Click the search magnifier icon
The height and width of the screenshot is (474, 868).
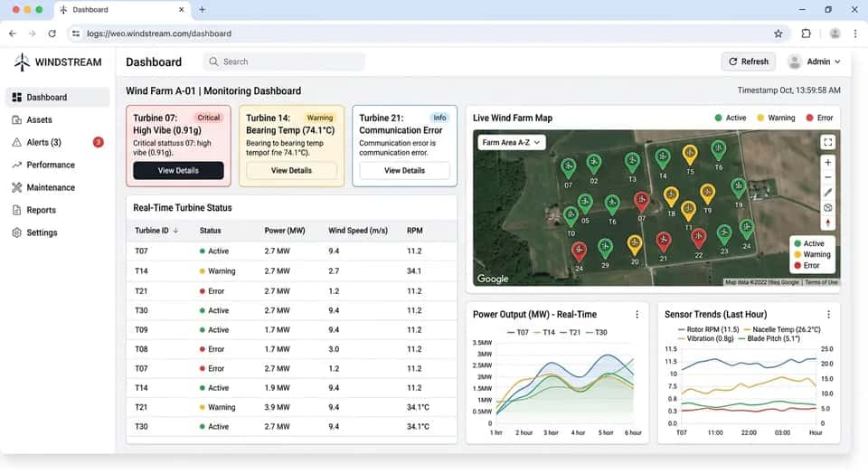coord(213,62)
